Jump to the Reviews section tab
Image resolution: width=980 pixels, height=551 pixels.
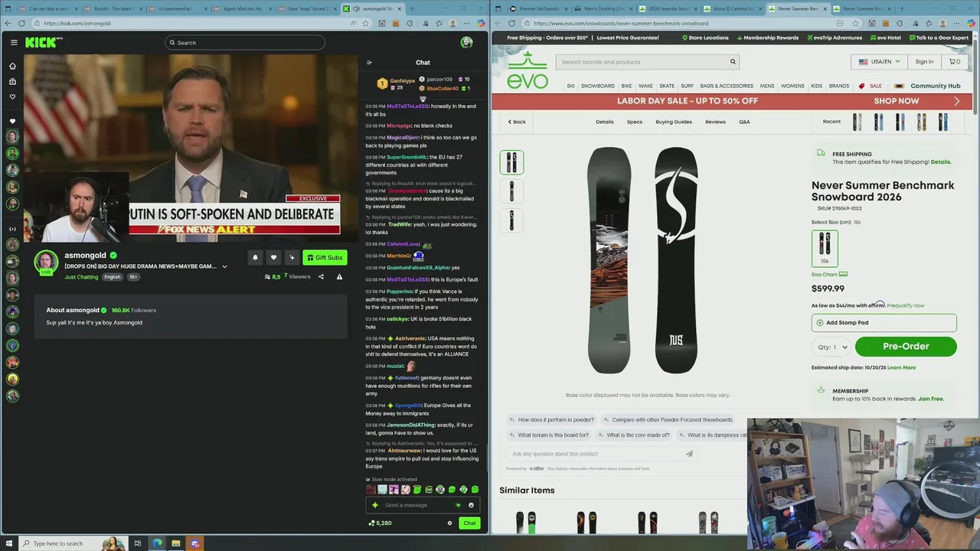715,122
